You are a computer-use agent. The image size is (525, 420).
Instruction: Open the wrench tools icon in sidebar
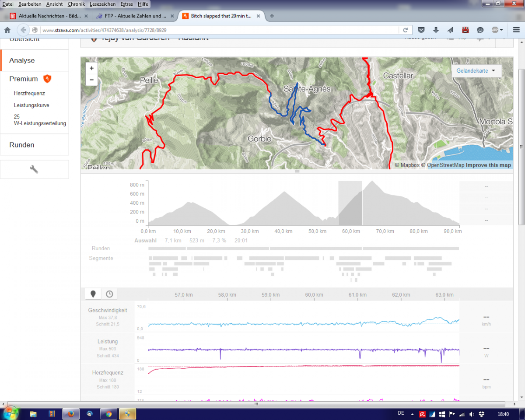pos(34,169)
